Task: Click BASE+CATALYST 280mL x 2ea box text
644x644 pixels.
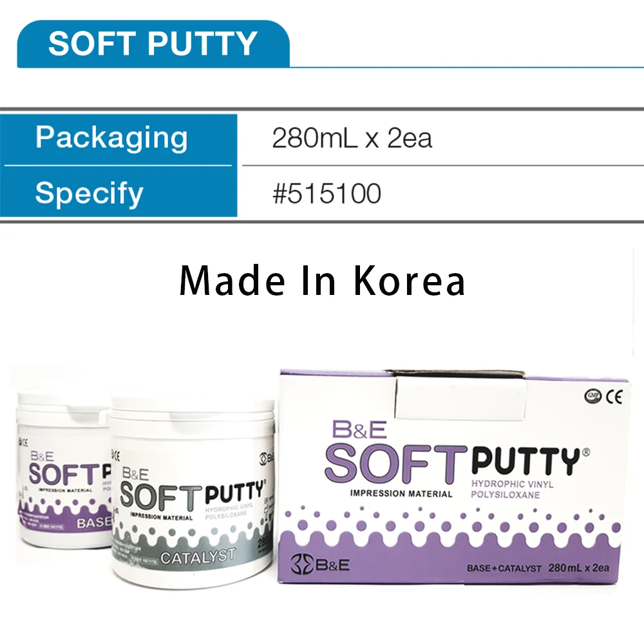Action: pos(538,568)
